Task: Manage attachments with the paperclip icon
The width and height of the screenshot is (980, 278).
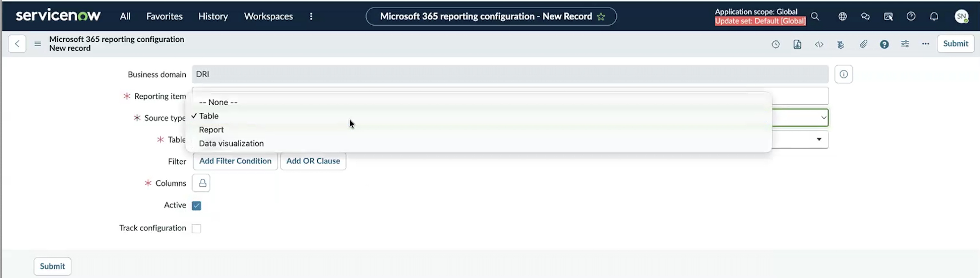Action: coord(863,44)
